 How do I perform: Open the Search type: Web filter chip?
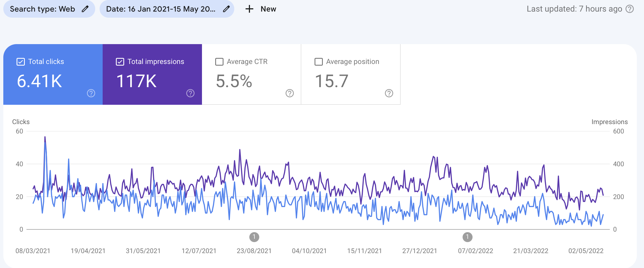[49, 9]
